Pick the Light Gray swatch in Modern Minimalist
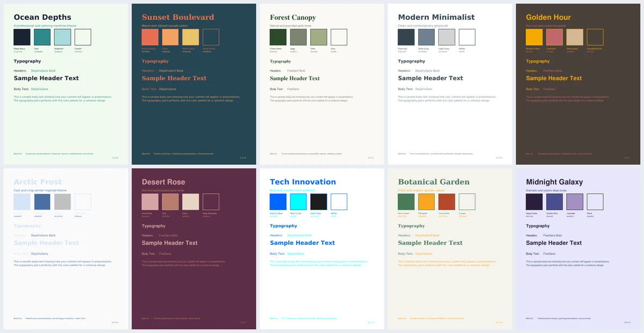This screenshot has width=644, height=333. coord(447,37)
